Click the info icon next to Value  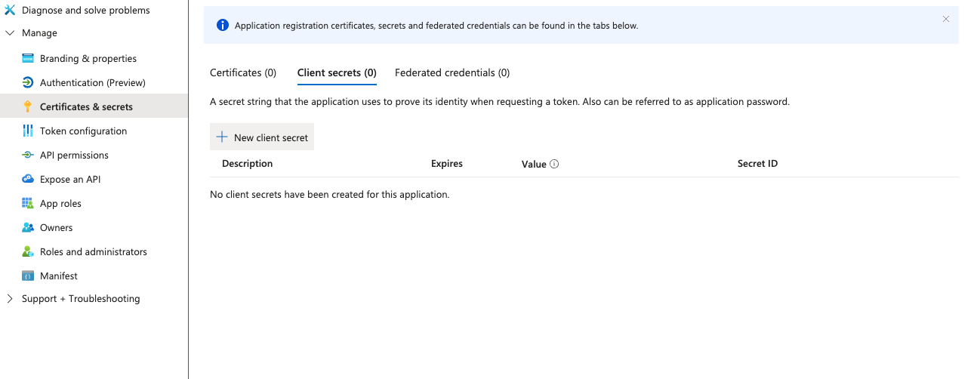point(554,164)
